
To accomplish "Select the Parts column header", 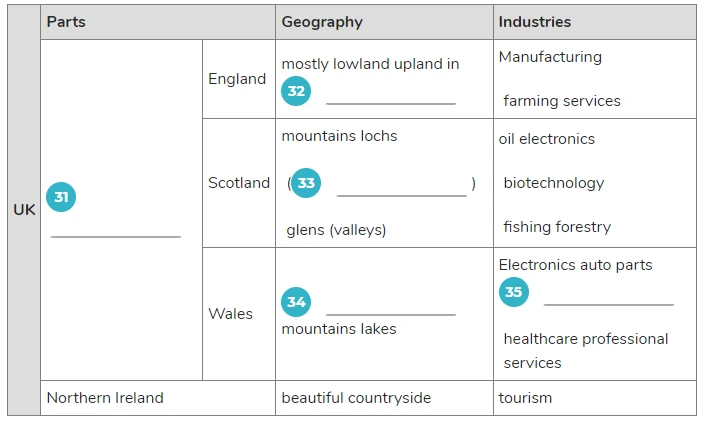I will coord(158,22).
